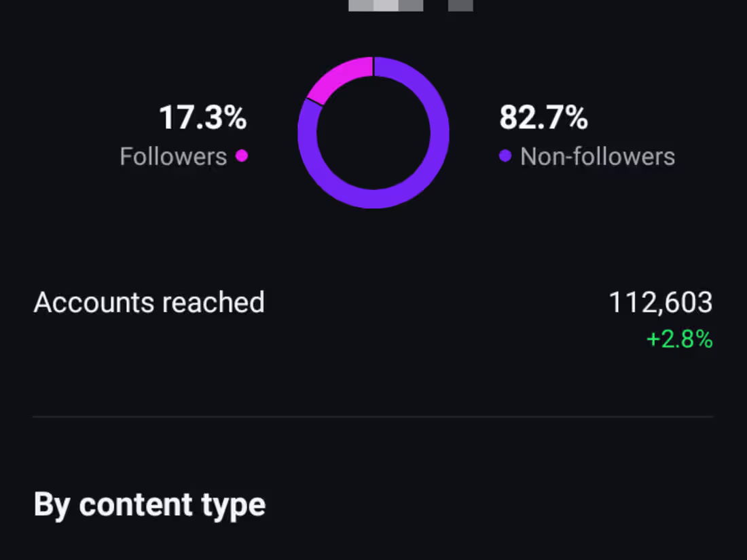Click the green +2.8% change indicator
Viewport: 747px width, 560px height.
point(679,339)
